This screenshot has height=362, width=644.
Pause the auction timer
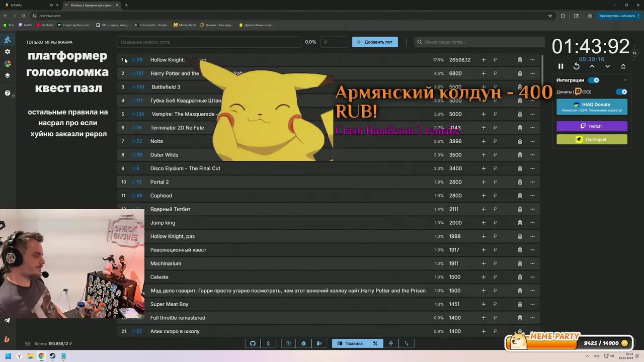coord(561,66)
